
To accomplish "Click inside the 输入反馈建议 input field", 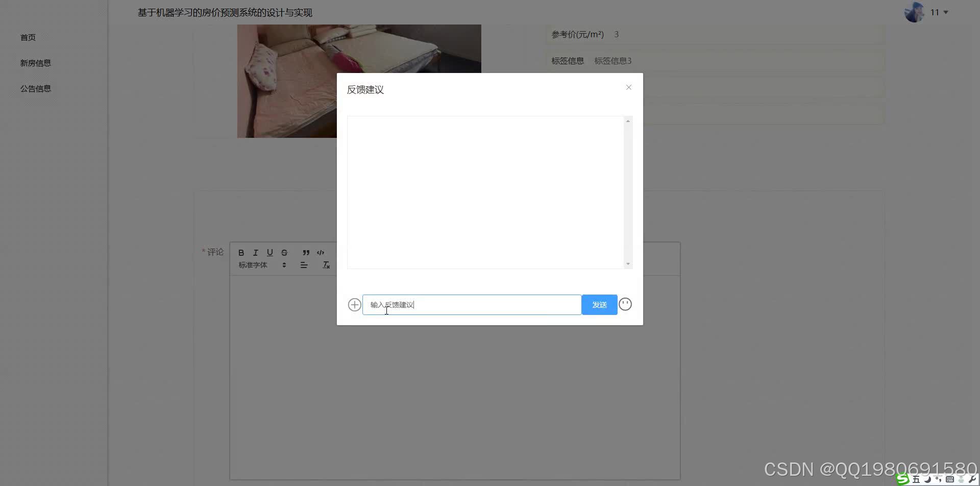I will pyautogui.click(x=459, y=304).
